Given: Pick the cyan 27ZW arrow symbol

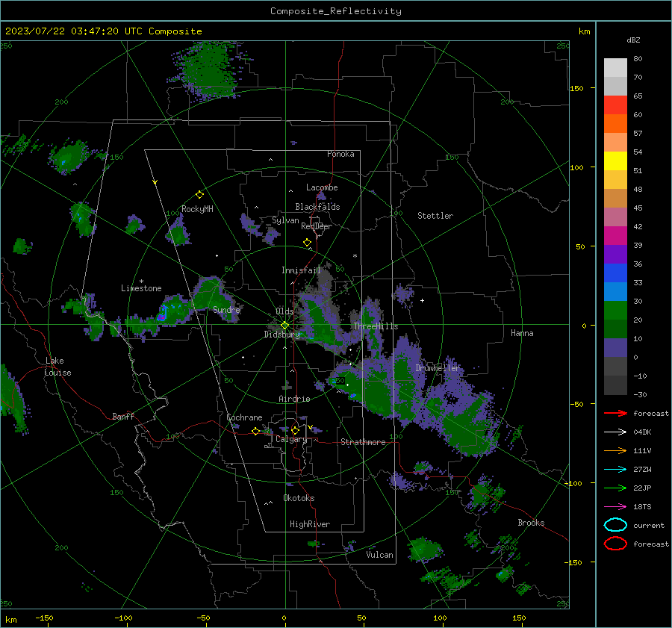Looking at the screenshot, I should point(615,470).
